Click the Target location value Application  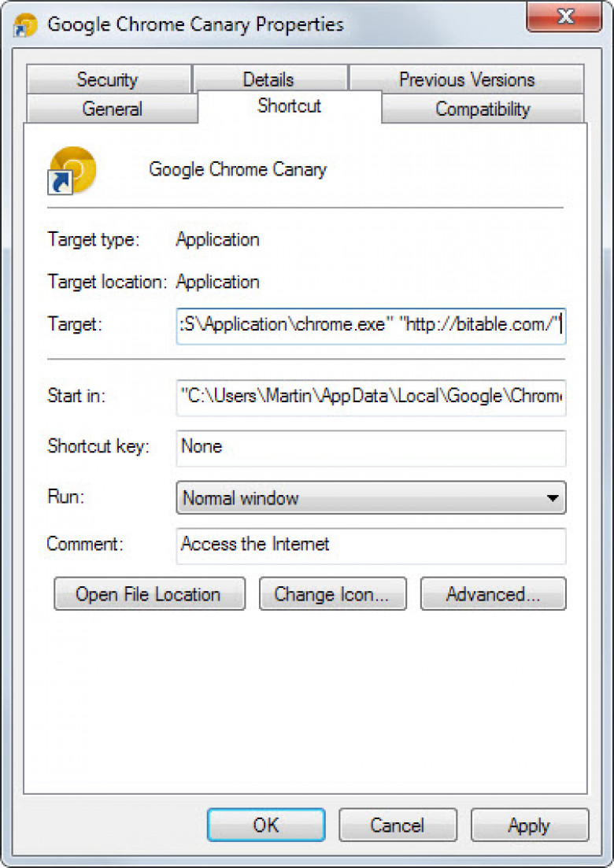pos(217,282)
